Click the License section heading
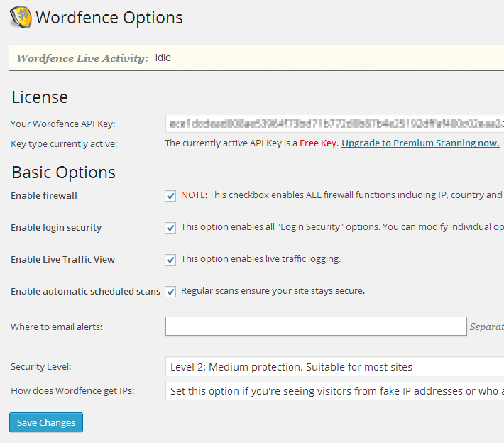This screenshot has width=504, height=443. (x=40, y=97)
